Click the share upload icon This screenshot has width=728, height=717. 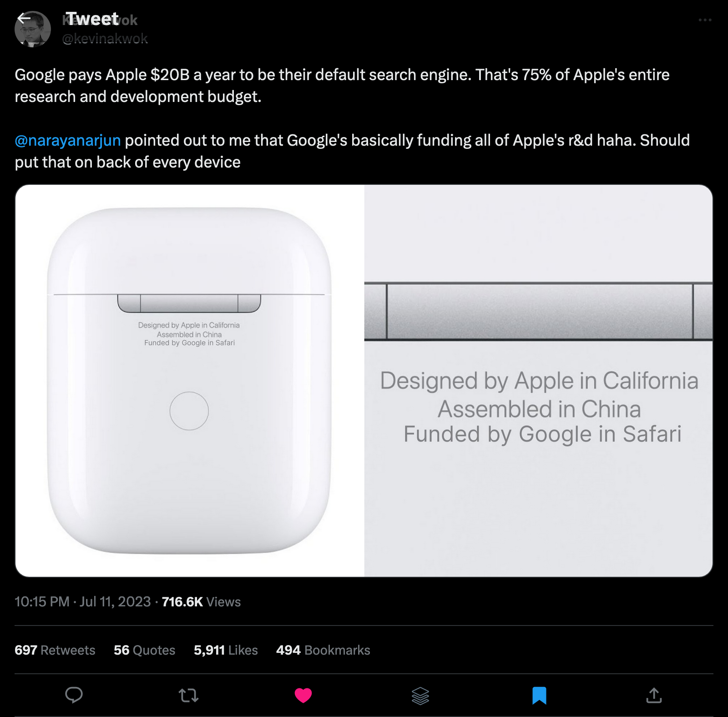point(654,695)
